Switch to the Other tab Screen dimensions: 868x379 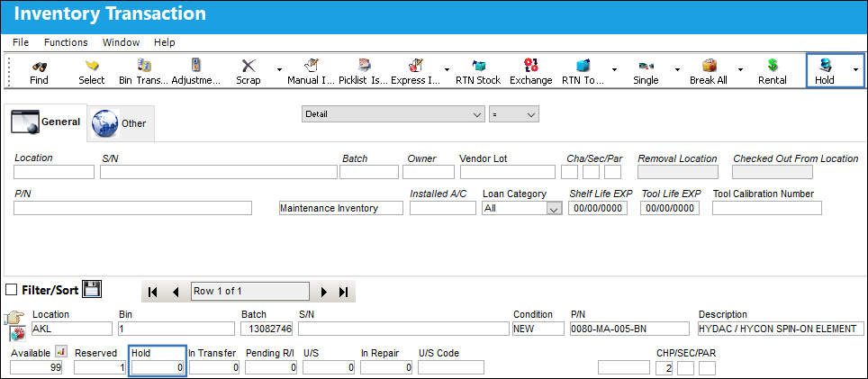click(121, 123)
